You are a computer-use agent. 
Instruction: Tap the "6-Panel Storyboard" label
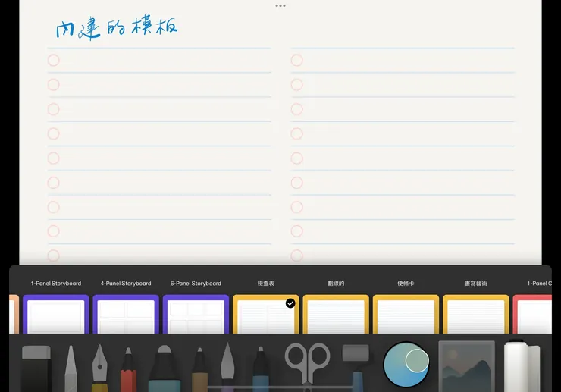[x=196, y=283]
